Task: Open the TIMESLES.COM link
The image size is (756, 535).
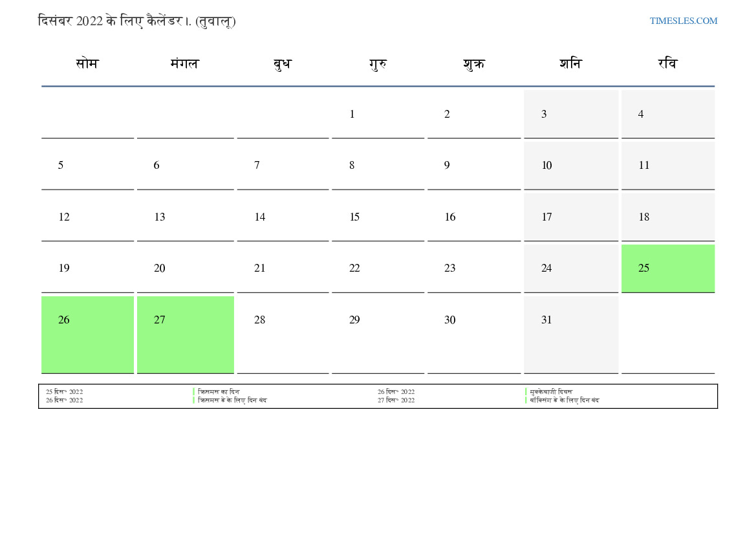Action: [683, 21]
